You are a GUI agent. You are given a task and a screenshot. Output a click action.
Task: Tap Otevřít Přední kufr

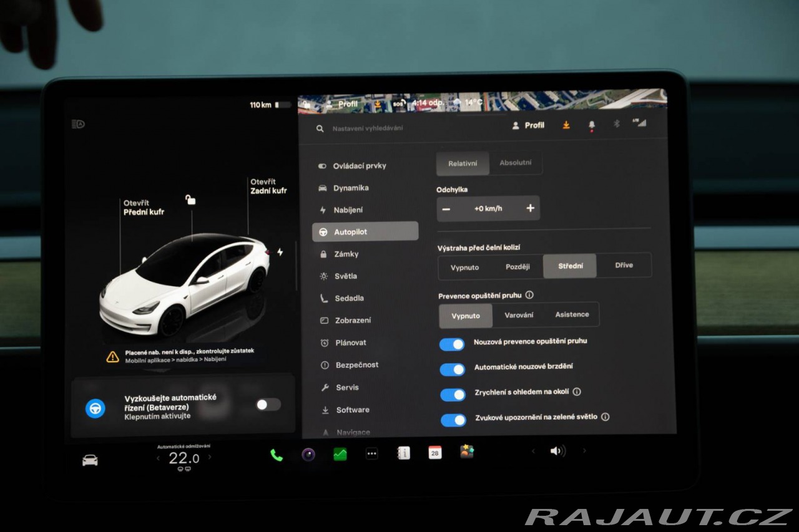click(x=144, y=208)
